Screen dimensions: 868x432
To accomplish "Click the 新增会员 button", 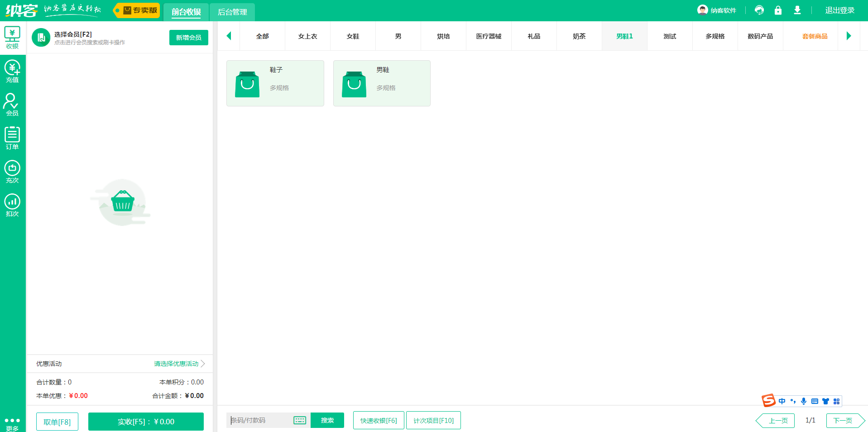I will (x=189, y=38).
